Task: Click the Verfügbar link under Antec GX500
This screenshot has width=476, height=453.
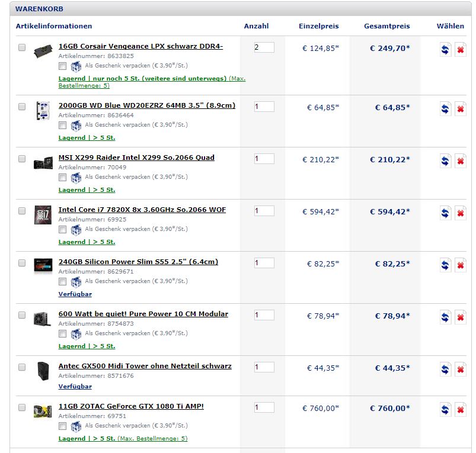Action: tap(75, 387)
